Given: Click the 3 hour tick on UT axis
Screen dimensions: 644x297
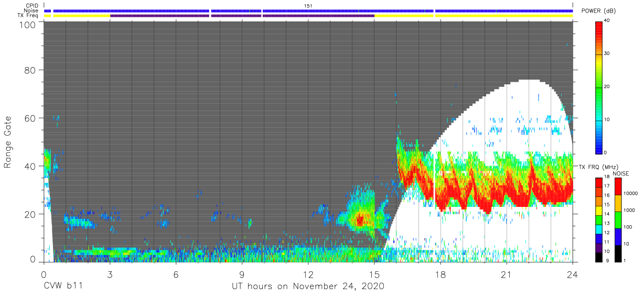Looking at the screenshot, I should click(110, 274).
